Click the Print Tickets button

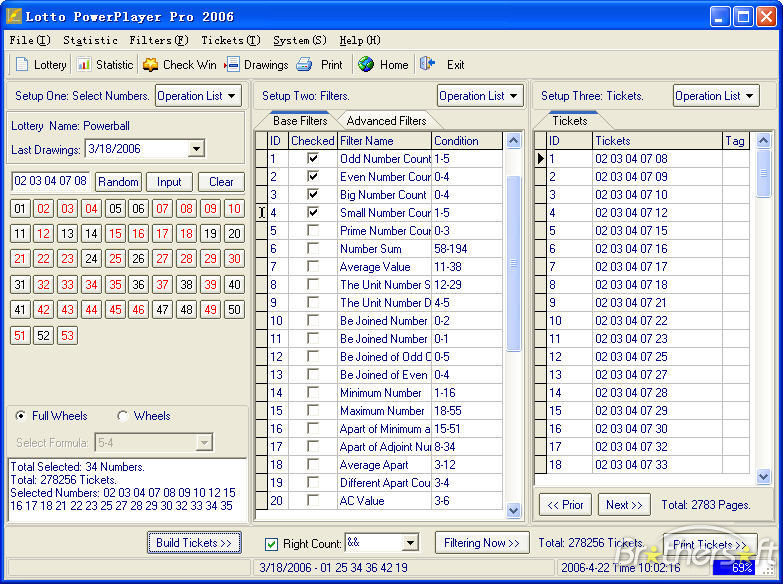click(710, 544)
